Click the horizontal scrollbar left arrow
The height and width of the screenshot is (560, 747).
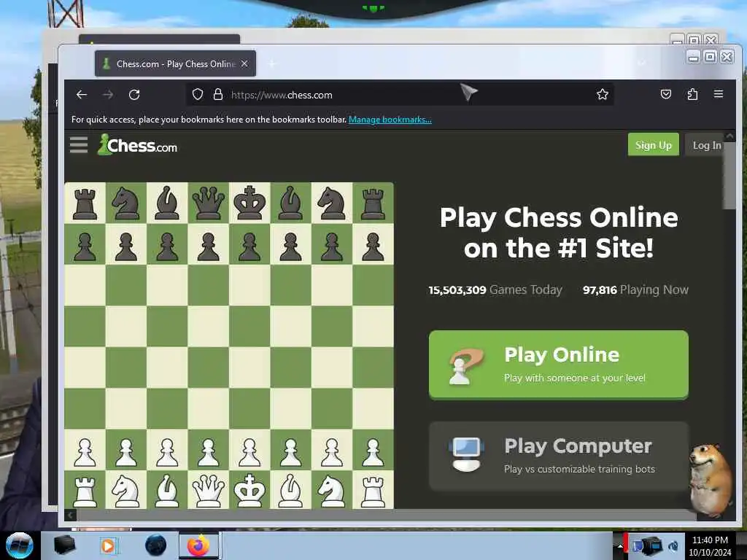pos(70,515)
